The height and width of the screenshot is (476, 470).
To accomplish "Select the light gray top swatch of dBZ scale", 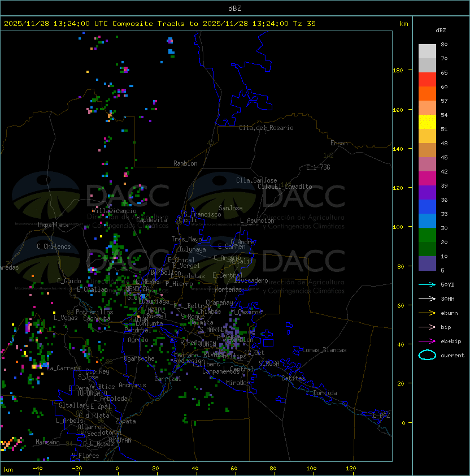I will [x=427, y=51].
